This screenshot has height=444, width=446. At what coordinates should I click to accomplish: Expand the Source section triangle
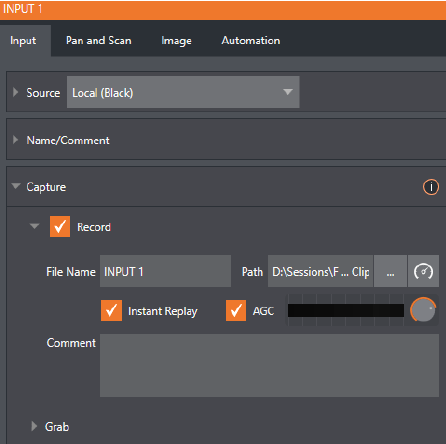pos(15,92)
